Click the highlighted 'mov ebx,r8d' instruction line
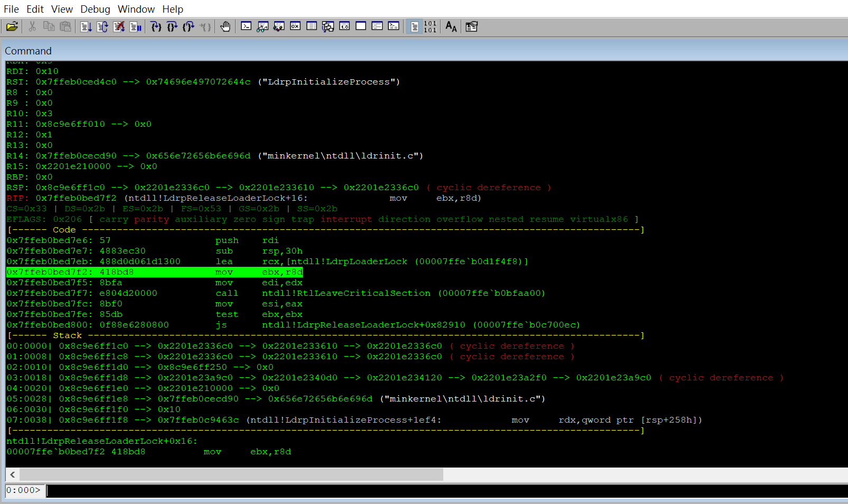The width and height of the screenshot is (848, 504). [154, 272]
